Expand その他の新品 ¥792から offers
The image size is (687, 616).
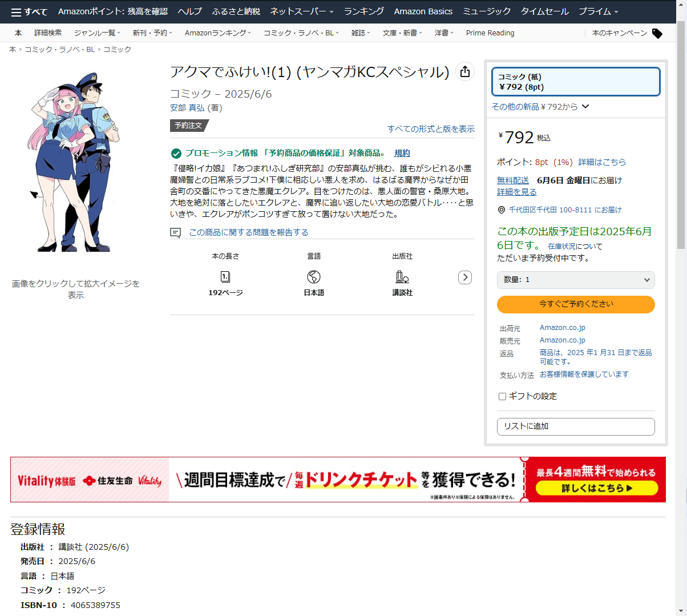540,107
